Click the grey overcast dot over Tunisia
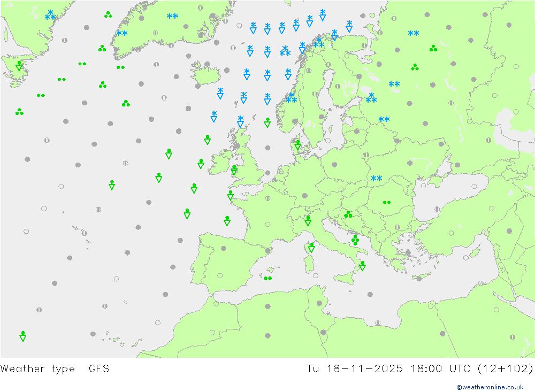Image resolution: width=535 pixels, height=392 pixels. [319, 303]
